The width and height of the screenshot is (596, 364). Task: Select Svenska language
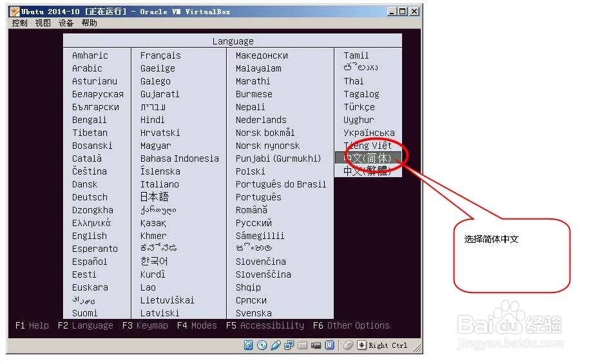pos(253,313)
